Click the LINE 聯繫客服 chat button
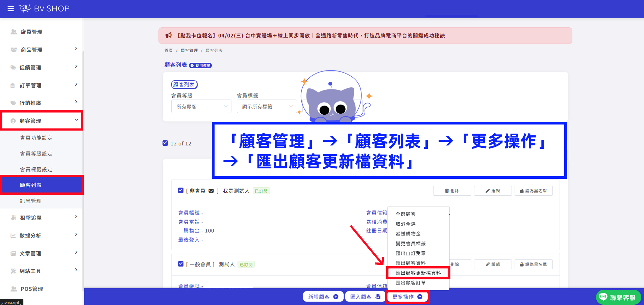Screen dimensions: 644x305 tap(618, 297)
